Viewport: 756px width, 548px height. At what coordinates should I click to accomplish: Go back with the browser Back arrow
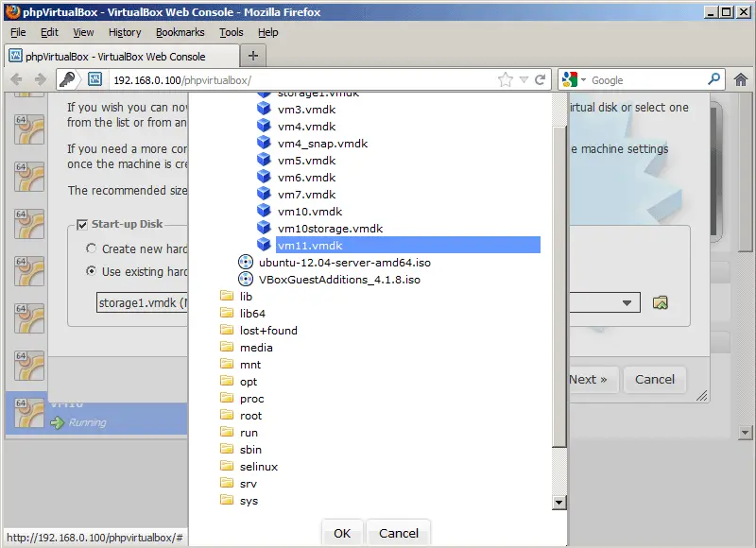click(x=16, y=79)
